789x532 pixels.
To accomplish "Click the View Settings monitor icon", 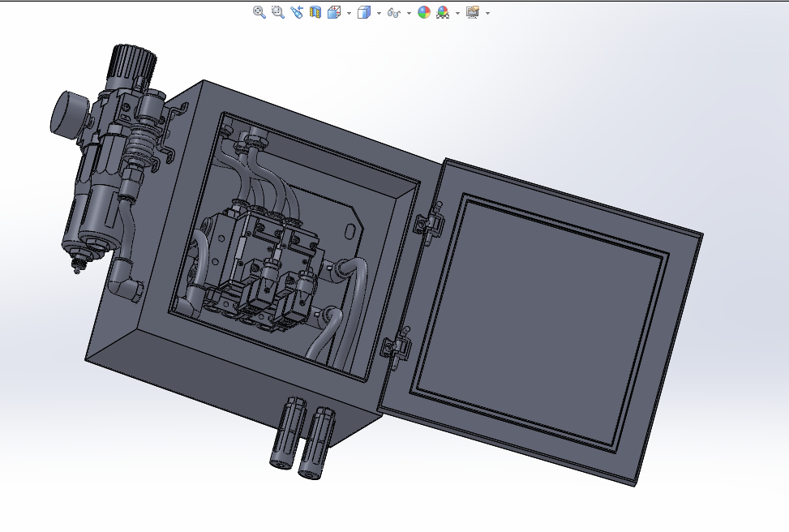I will pyautogui.click(x=472, y=12).
